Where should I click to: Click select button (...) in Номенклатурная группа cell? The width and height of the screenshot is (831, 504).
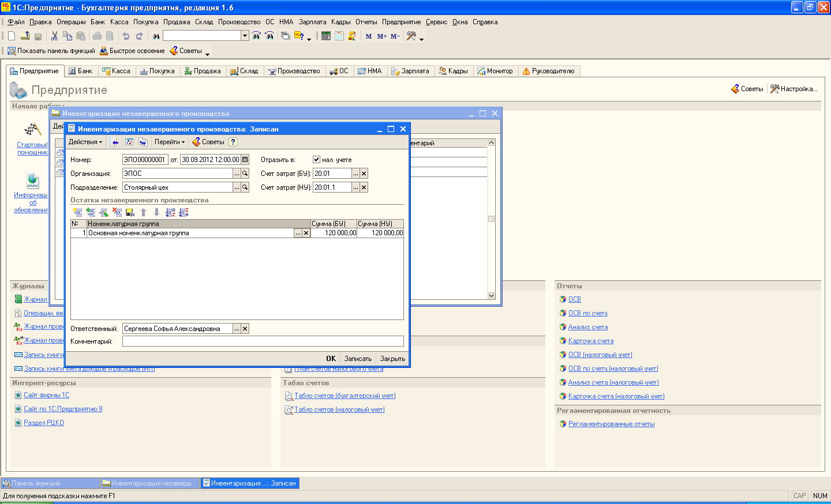click(298, 234)
